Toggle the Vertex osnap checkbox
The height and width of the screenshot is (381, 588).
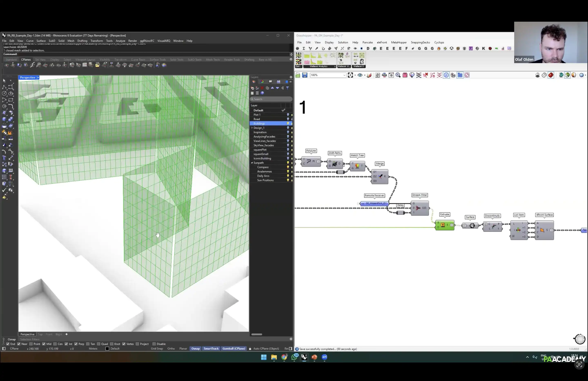pos(124,344)
